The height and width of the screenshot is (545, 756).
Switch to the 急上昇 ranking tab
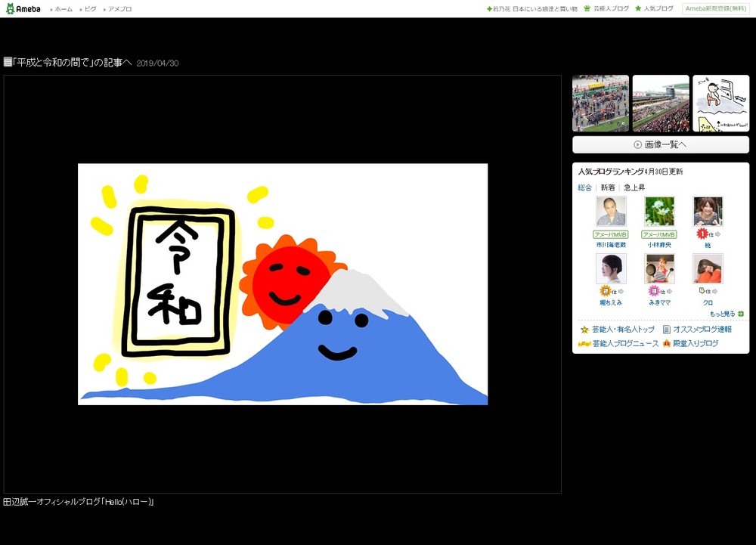click(634, 187)
